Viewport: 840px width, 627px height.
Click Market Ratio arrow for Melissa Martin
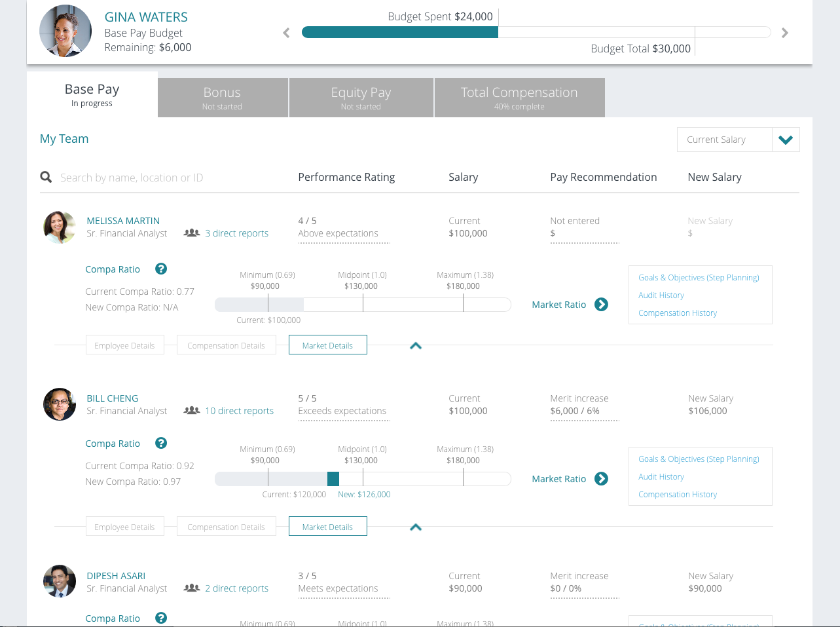(x=601, y=304)
